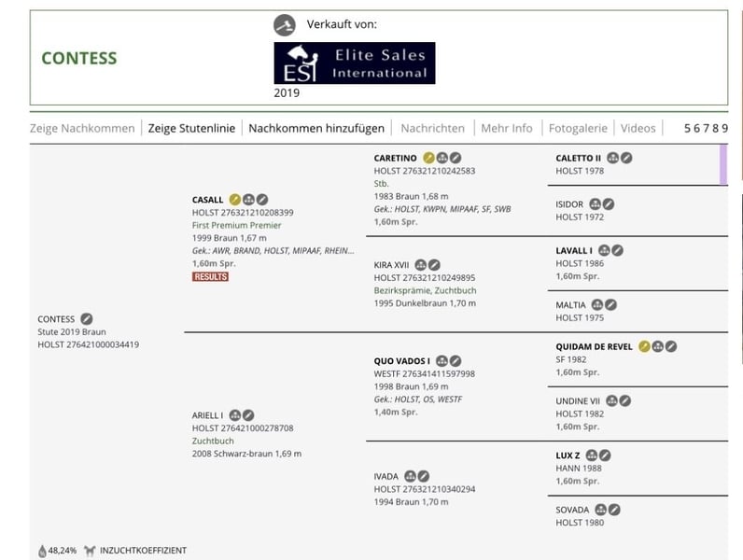This screenshot has height=560, width=743.
Task: Click the gold icon next to CASALL
Action: tap(235, 200)
